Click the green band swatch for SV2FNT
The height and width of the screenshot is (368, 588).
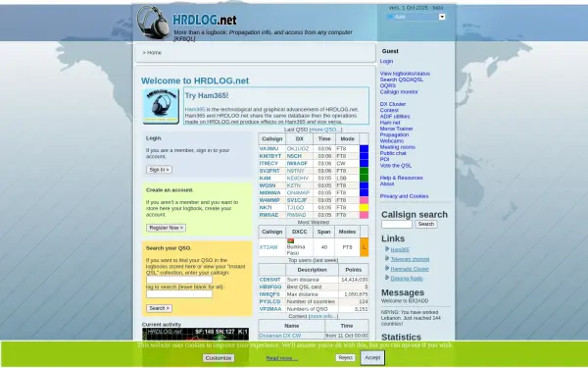click(x=364, y=171)
